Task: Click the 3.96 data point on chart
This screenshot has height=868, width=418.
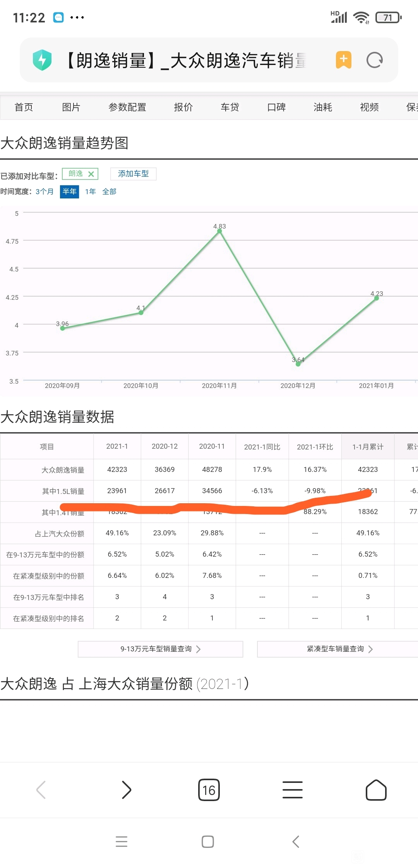Action: [62, 328]
